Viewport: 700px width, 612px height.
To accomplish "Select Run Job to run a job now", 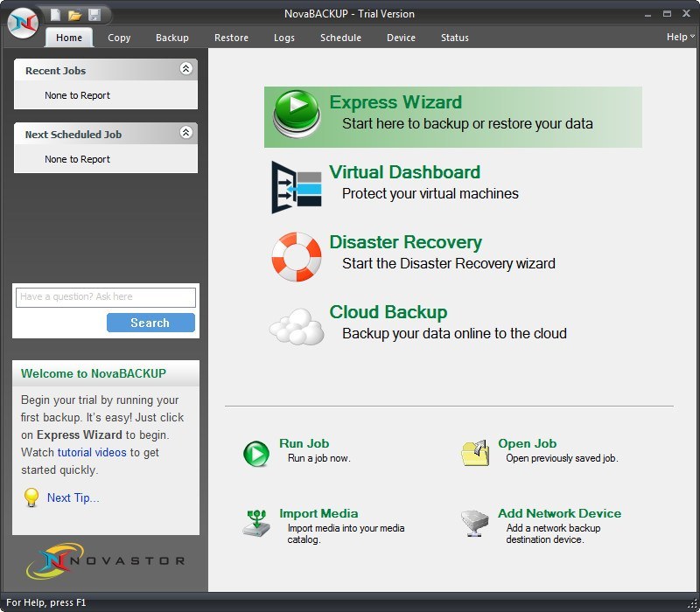I will pos(304,444).
